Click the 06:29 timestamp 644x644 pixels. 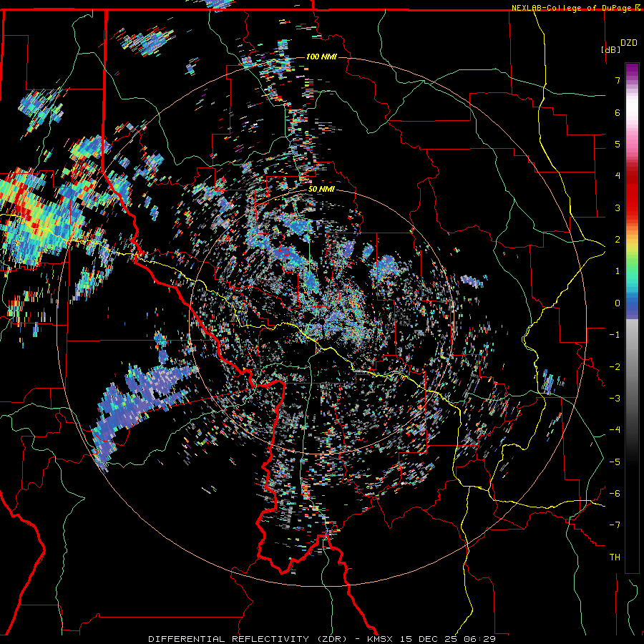click(x=479, y=639)
